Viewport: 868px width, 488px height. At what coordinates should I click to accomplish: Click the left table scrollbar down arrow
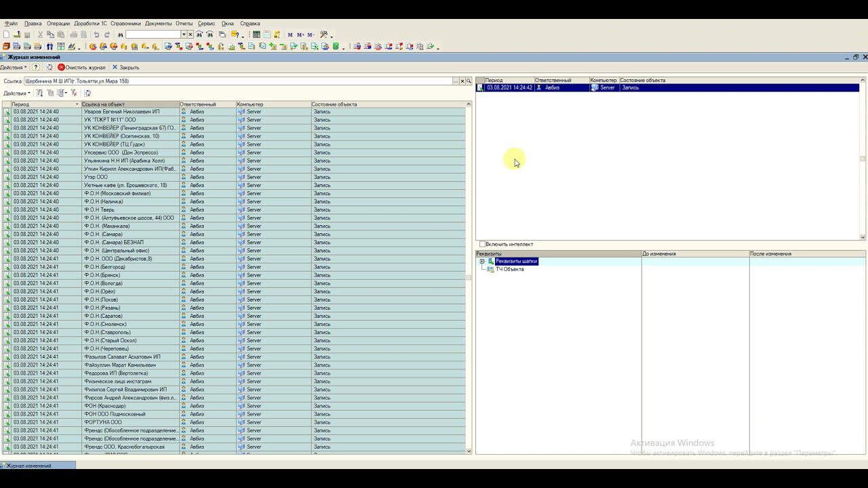(469, 451)
